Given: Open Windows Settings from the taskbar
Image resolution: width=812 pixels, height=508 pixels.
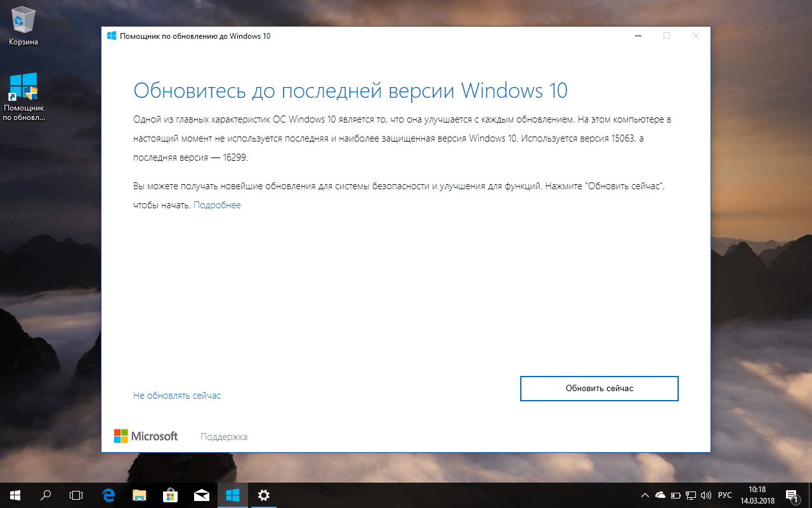Looking at the screenshot, I should [263, 495].
